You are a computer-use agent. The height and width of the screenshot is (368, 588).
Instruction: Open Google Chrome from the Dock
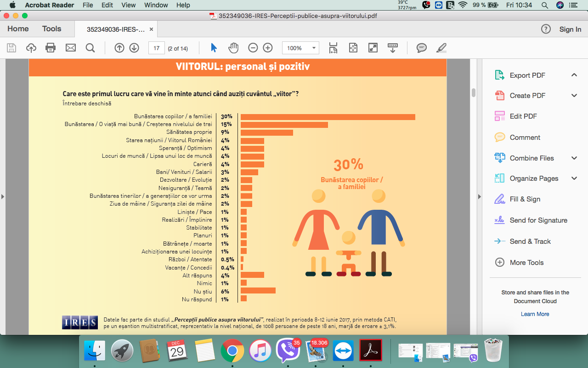pyautogui.click(x=232, y=352)
